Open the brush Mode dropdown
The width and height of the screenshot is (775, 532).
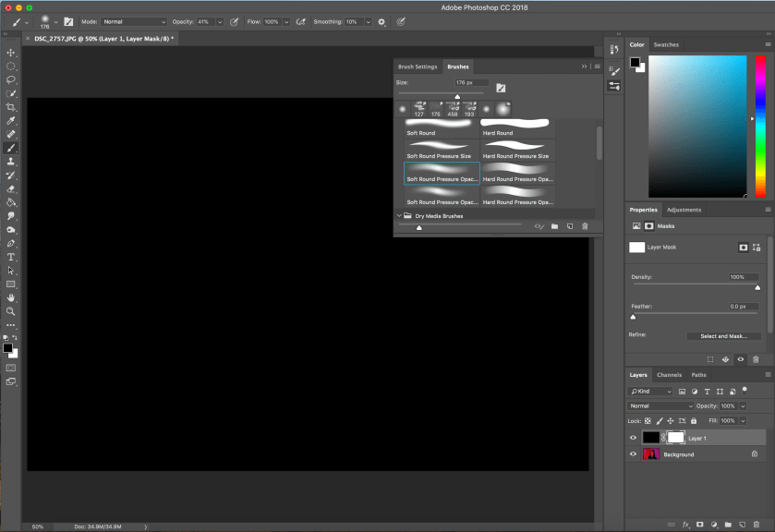click(x=134, y=21)
